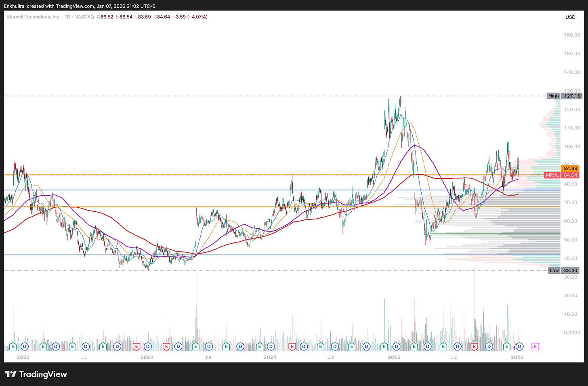Click the header text created with TradingView.com
The width and height of the screenshot is (588, 386).
61,6
